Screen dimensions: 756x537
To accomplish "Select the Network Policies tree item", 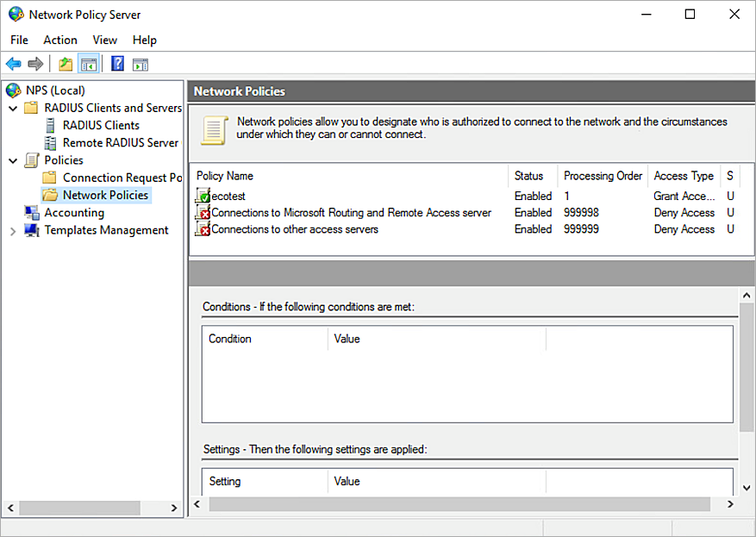I will (107, 195).
